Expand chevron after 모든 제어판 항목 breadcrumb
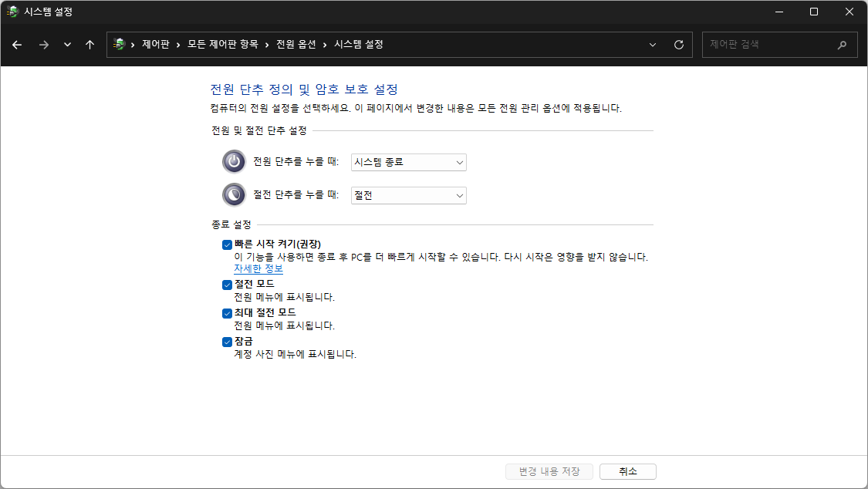This screenshot has height=489, width=868. [x=267, y=45]
